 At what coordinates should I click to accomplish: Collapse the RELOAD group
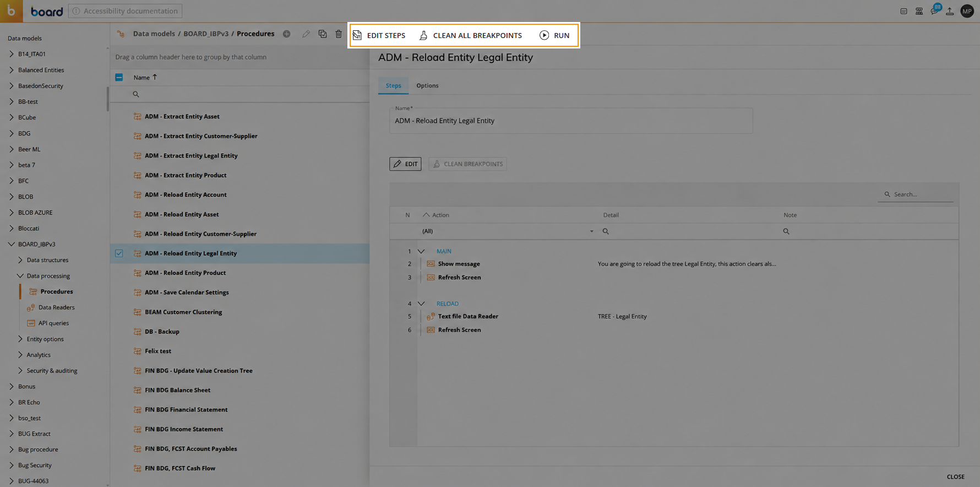(421, 304)
